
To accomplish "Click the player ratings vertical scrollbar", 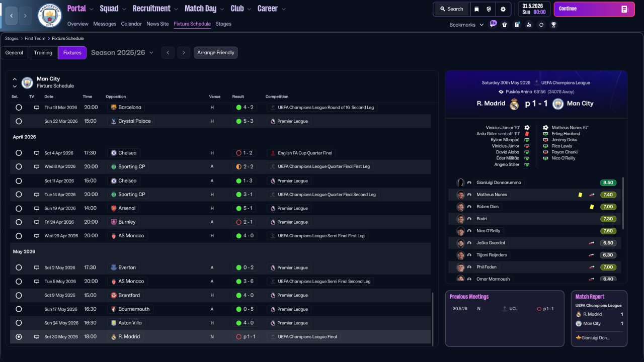I will (623, 203).
